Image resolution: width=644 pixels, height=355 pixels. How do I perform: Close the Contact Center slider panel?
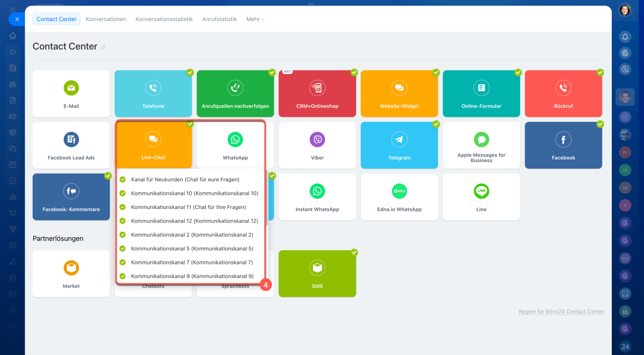click(17, 19)
